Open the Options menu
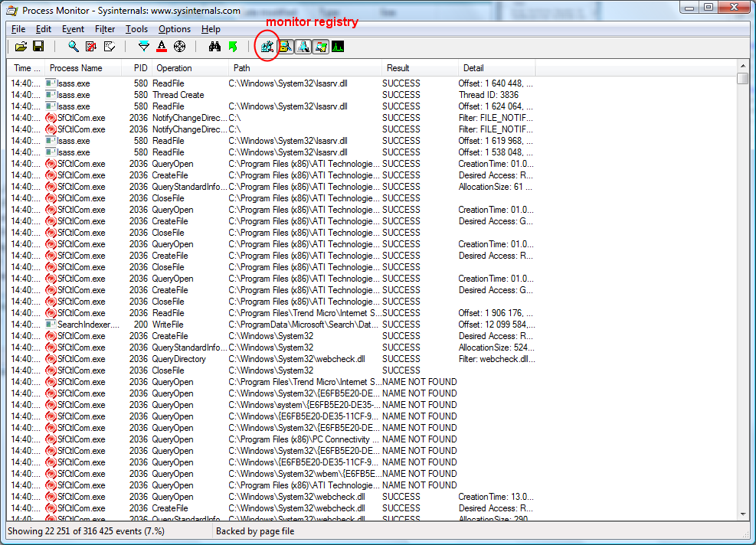This screenshot has height=545, width=756. pos(175,29)
